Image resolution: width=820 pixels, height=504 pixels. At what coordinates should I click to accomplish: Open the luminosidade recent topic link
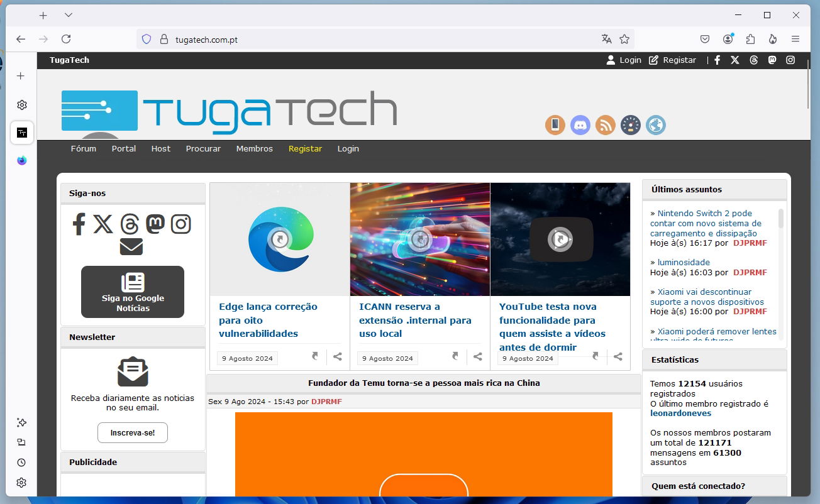tap(684, 263)
